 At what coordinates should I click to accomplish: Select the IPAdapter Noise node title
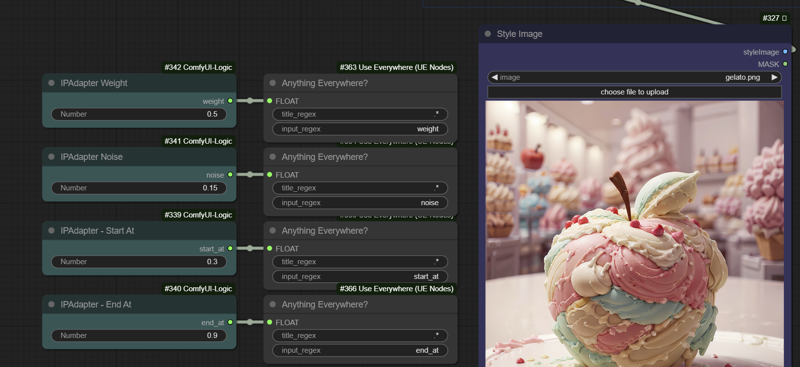[x=91, y=157]
